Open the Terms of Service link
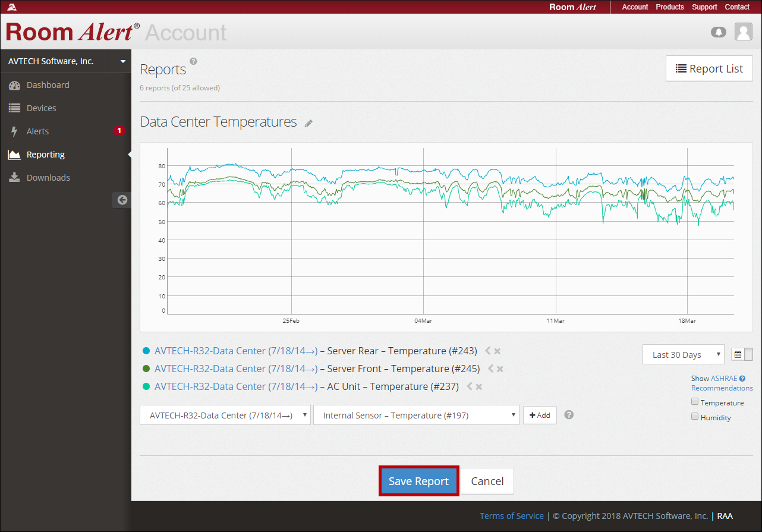Viewport: 762px width, 532px height. click(x=511, y=516)
